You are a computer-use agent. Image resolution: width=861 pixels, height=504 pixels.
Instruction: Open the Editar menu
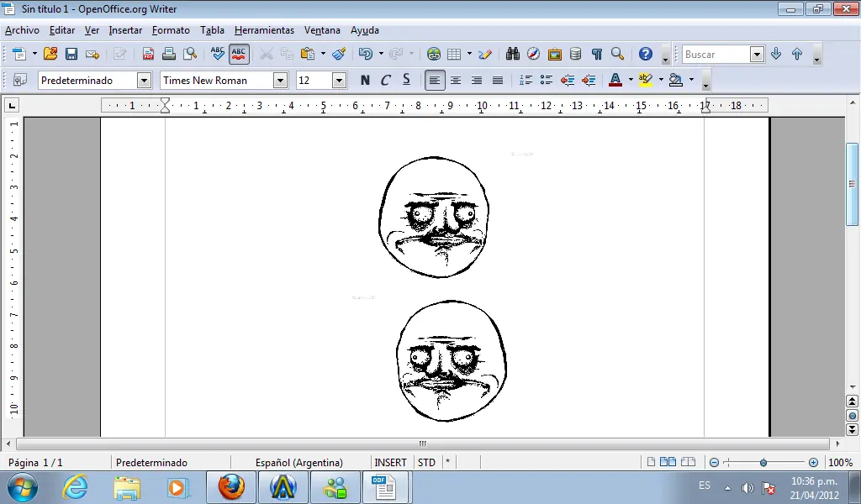coord(62,30)
